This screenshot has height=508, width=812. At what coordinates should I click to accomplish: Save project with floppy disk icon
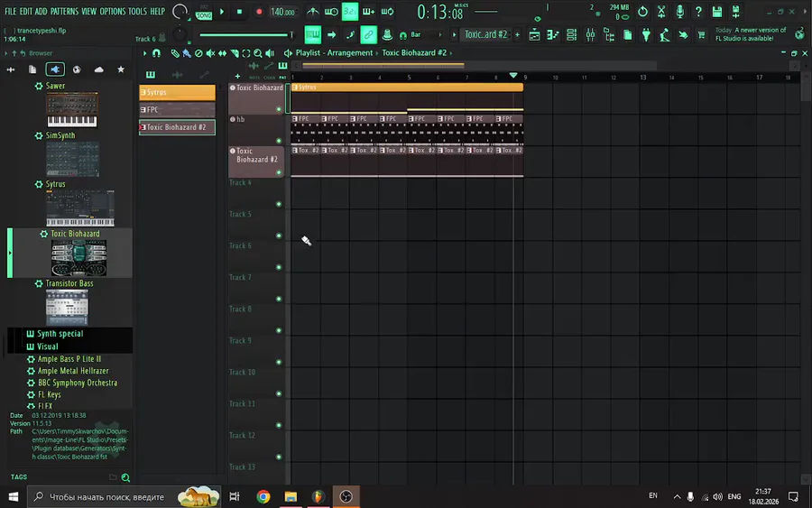coord(717,12)
